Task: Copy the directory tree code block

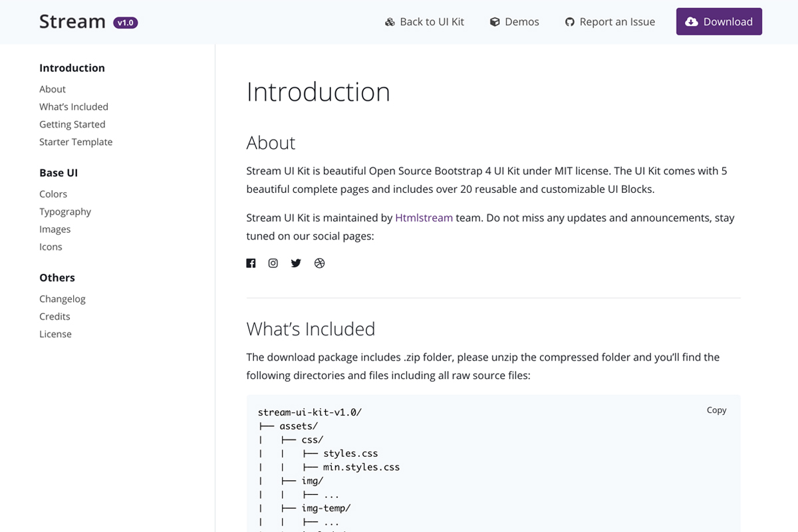Action: [716, 410]
